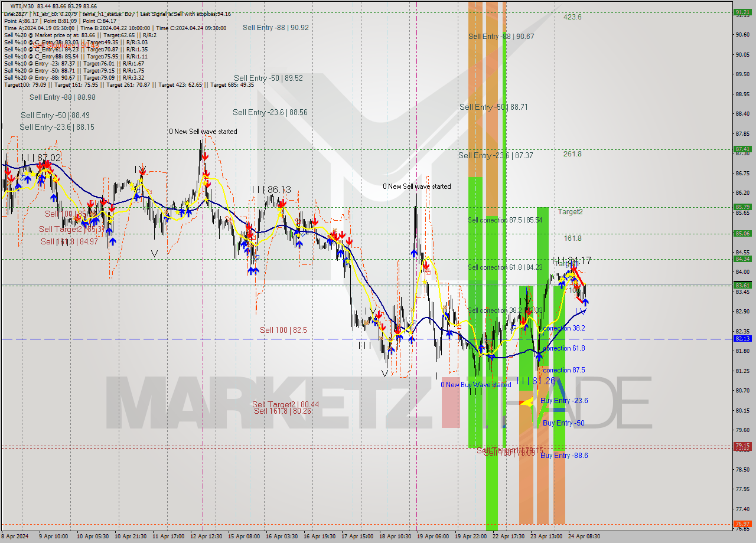This screenshot has height=543, width=756.
Task: Select the 'Sell 100 | 82.5' label
Action: [x=283, y=330]
